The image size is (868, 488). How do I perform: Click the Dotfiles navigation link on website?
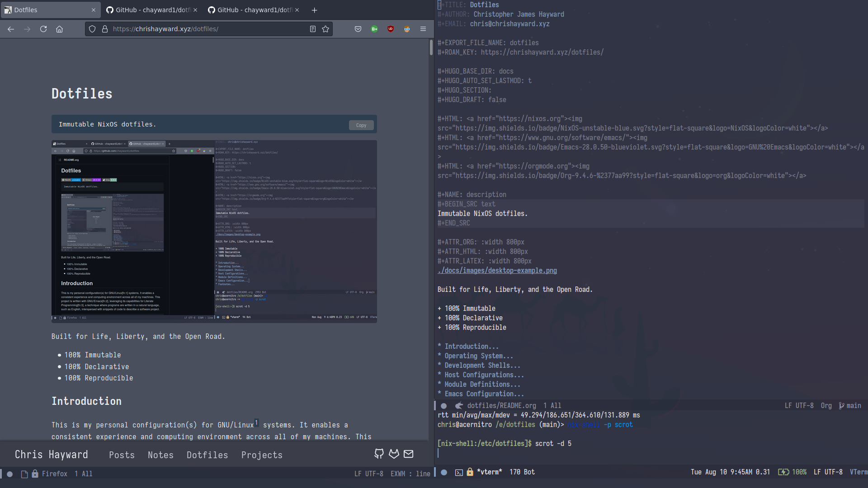point(207,455)
